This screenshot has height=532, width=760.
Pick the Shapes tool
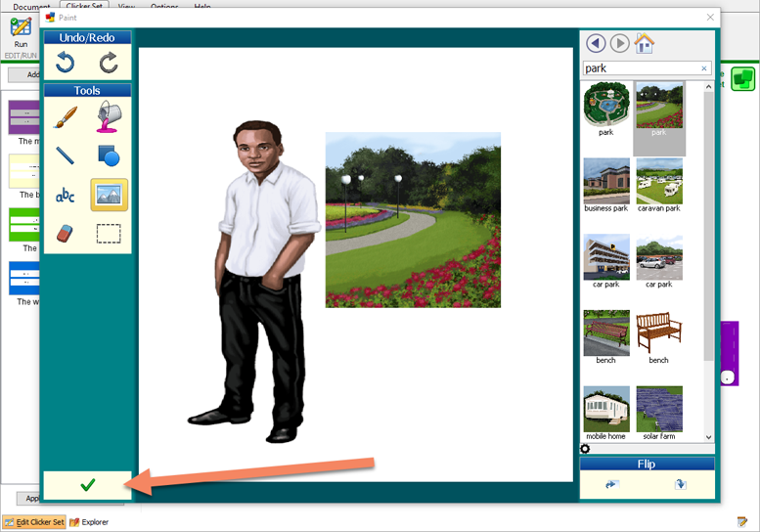pyautogui.click(x=109, y=155)
